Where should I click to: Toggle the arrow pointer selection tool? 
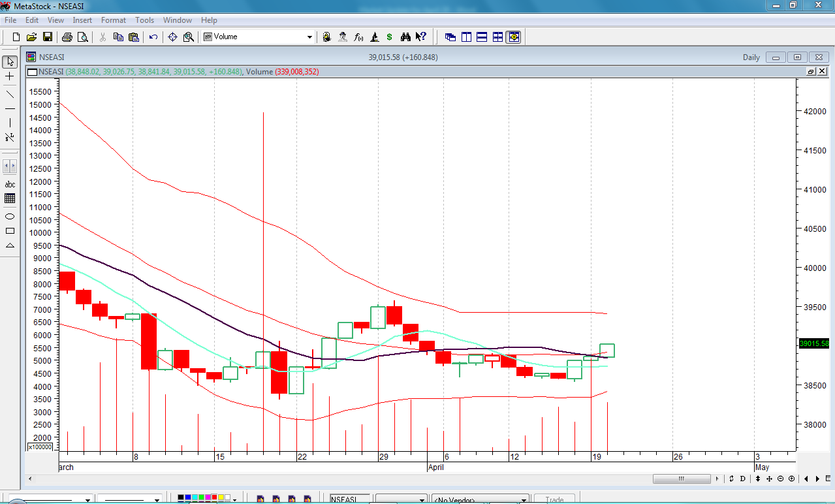click(10, 61)
